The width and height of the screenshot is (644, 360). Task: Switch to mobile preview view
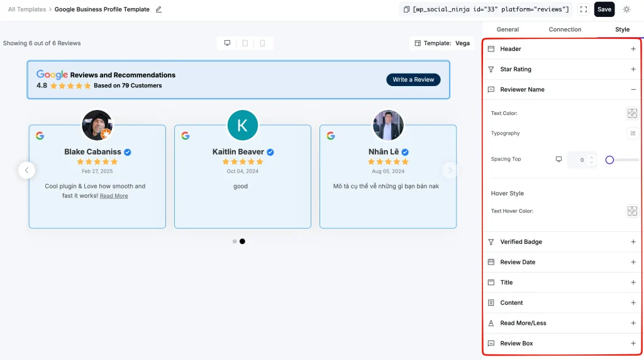pyautogui.click(x=262, y=43)
